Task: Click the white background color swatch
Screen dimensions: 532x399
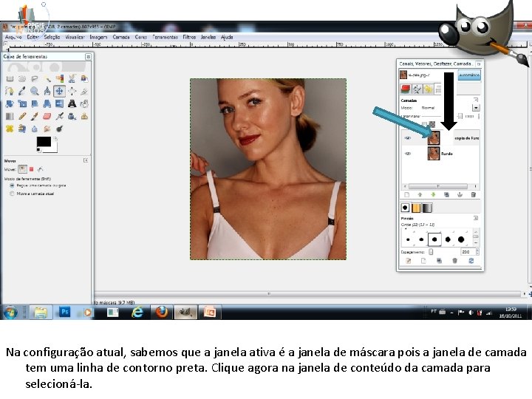Action: click(x=54, y=149)
